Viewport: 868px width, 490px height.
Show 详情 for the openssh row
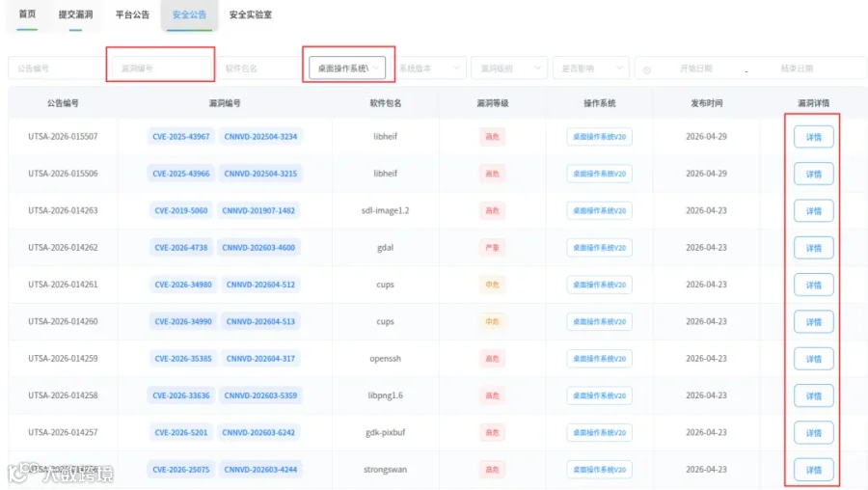point(813,359)
